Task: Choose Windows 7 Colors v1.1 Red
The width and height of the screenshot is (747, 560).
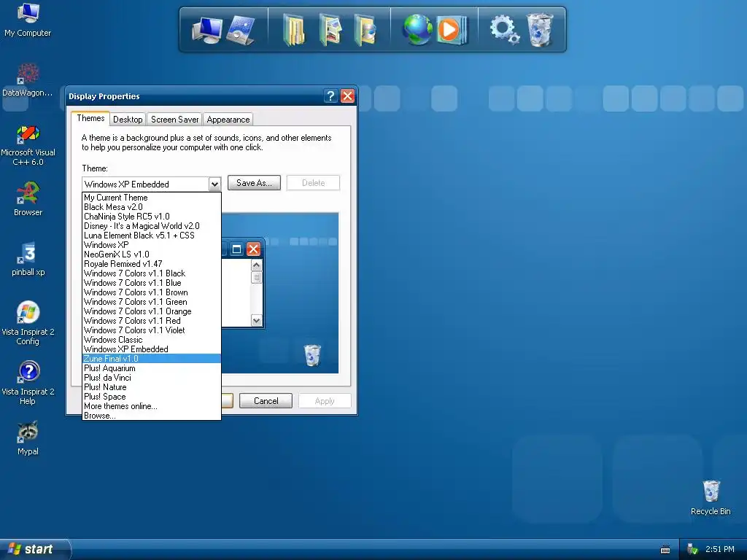Action: [x=152, y=321]
